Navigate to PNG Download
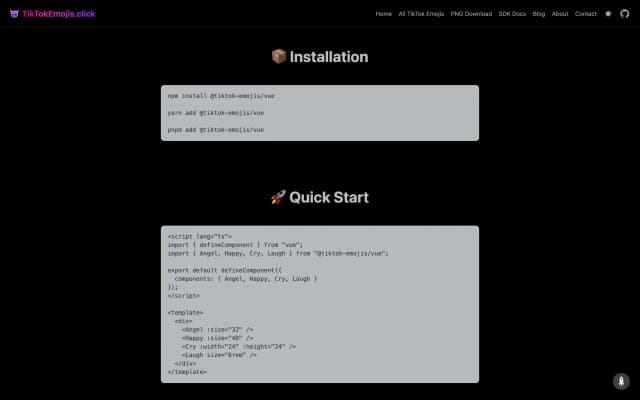The image size is (640, 400). 471,14
